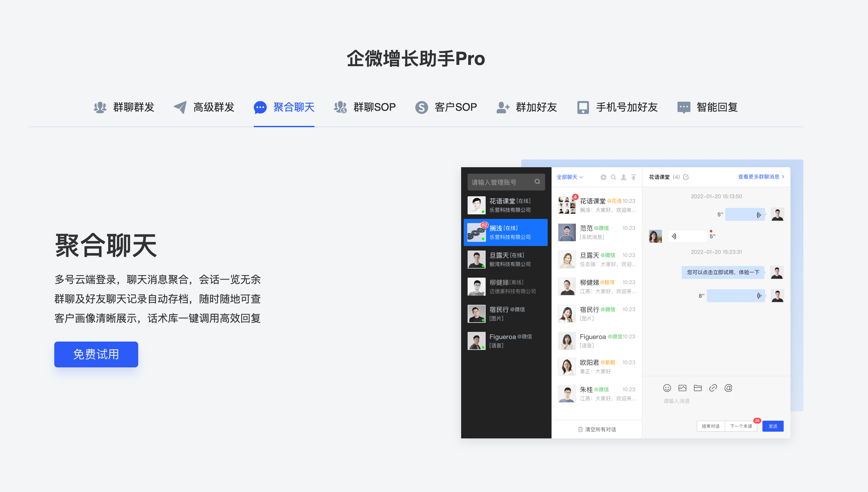This screenshot has height=492, width=868.
Task: Select account Figueroa @微信 in sidebar
Action: 506,341
